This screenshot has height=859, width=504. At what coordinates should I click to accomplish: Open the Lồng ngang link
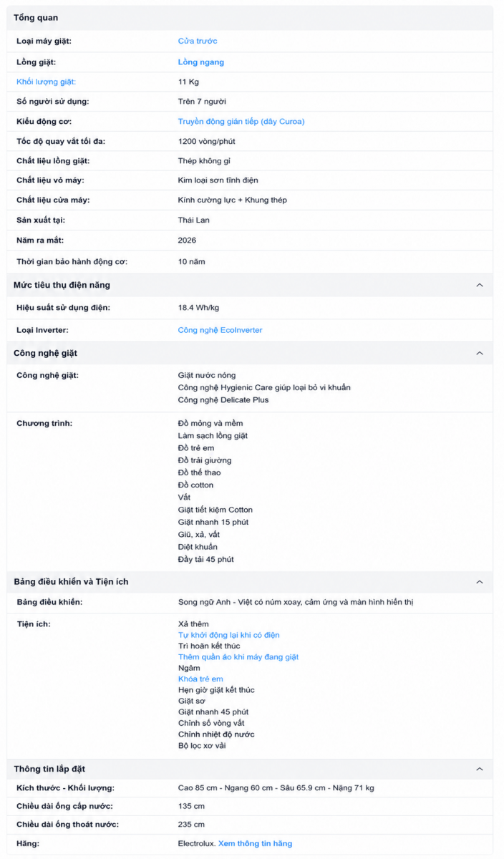[201, 62]
